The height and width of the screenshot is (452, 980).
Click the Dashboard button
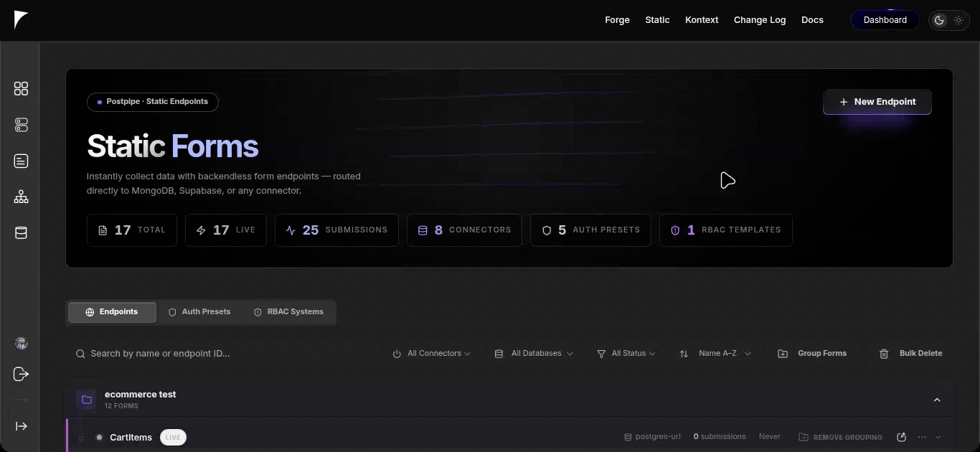tap(885, 20)
